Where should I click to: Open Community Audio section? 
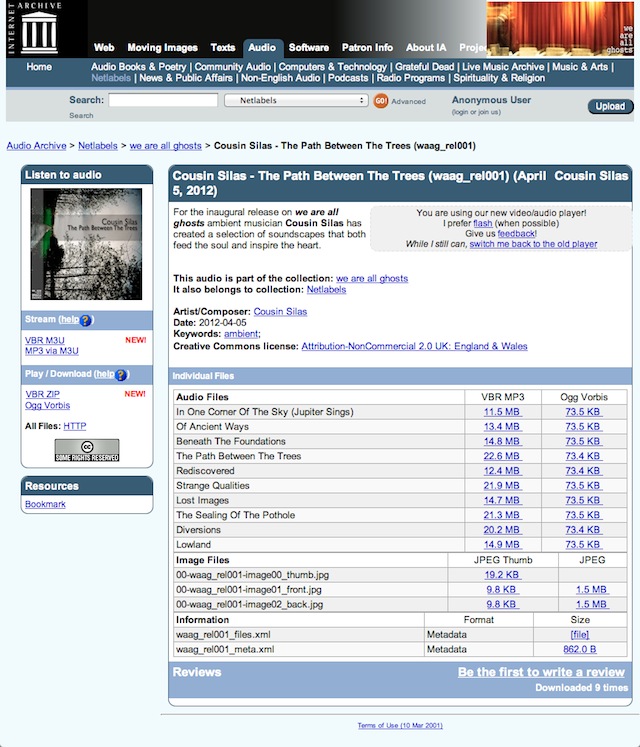click(x=233, y=67)
